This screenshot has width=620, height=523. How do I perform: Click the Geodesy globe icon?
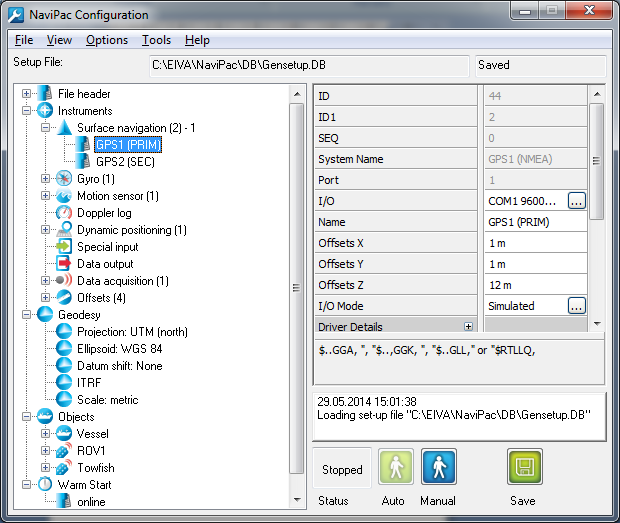coord(45,315)
